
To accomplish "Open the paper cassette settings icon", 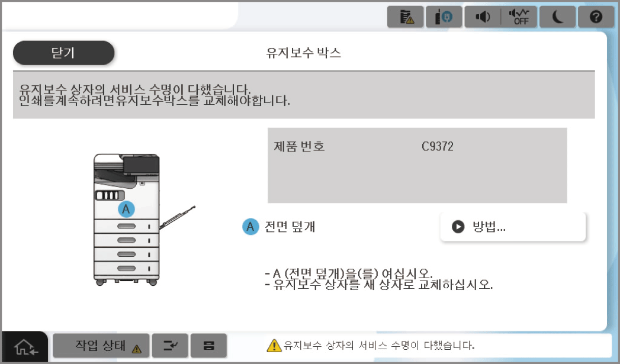I will 209,346.
